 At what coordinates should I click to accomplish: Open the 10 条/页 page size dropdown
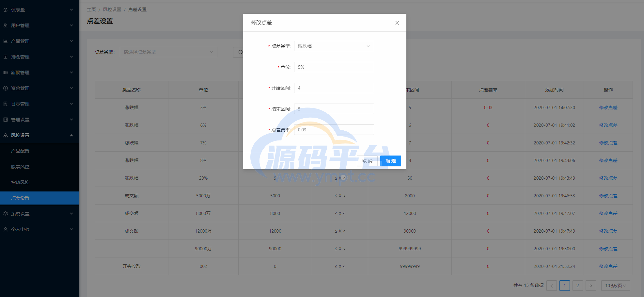tap(616, 286)
